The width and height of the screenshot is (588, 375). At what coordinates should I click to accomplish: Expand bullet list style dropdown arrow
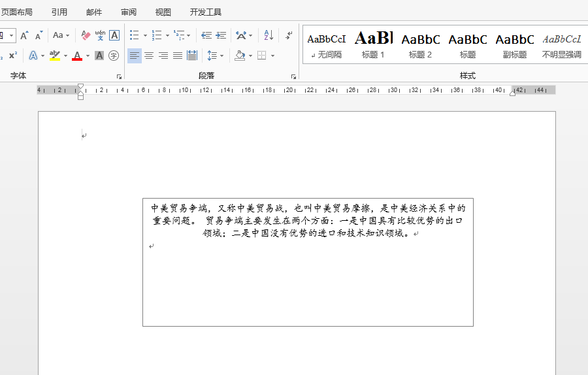[145, 36]
